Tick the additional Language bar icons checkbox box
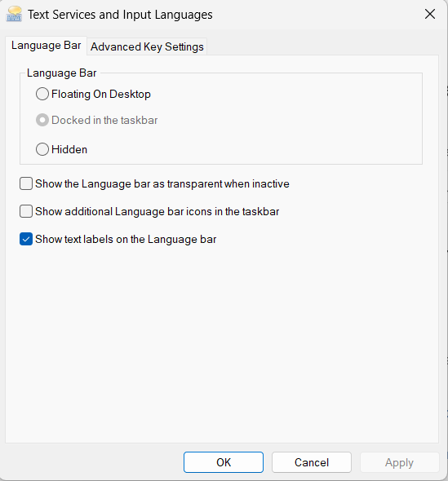The image size is (448, 481). (x=26, y=211)
